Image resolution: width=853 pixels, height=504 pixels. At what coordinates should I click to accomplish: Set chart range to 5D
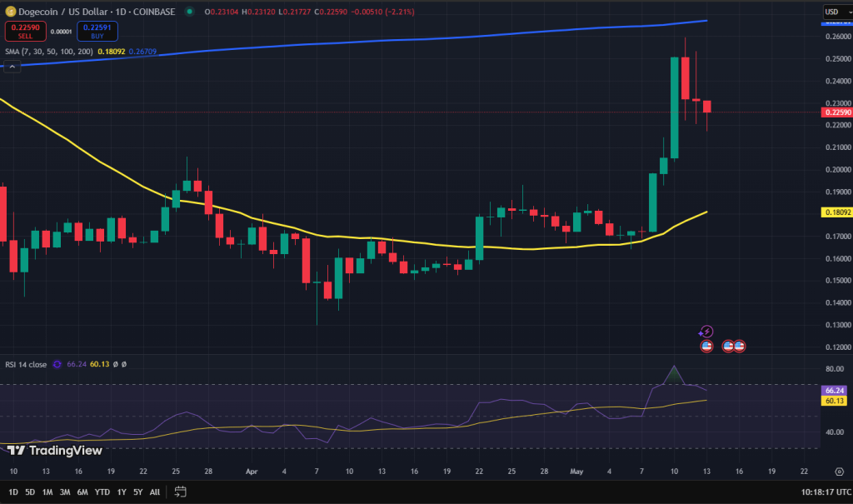30,492
